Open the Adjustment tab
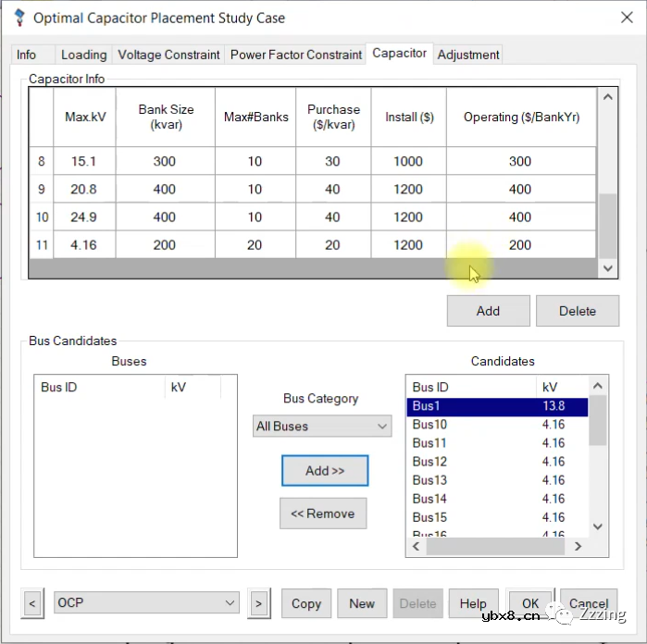This screenshot has height=644, width=647. coord(468,55)
